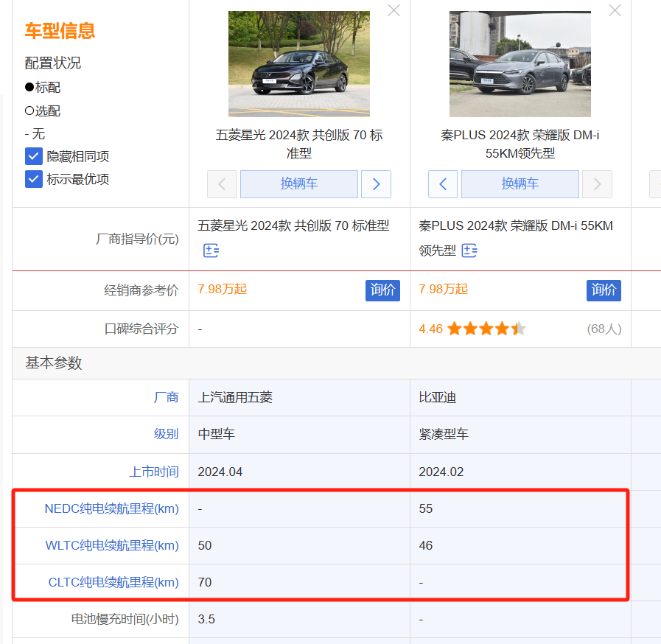The image size is (661, 644).
Task: Click the 五菱星光 guide price model text
Action: click(293, 226)
